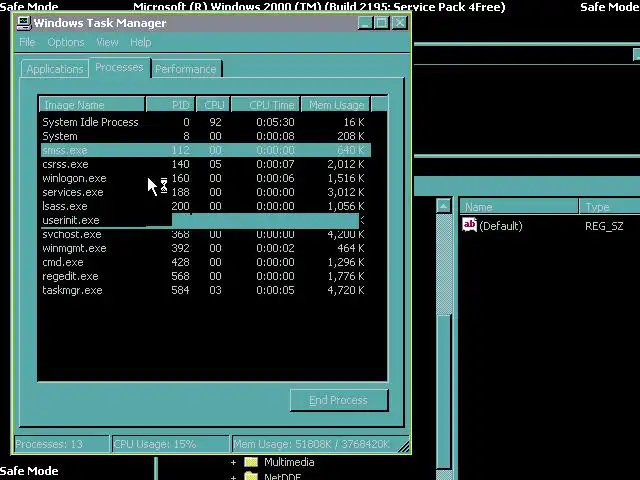Viewport: 640px width, 480px height.
Task: Click the REG_SZ type cell in regedit
Action: (x=604, y=226)
